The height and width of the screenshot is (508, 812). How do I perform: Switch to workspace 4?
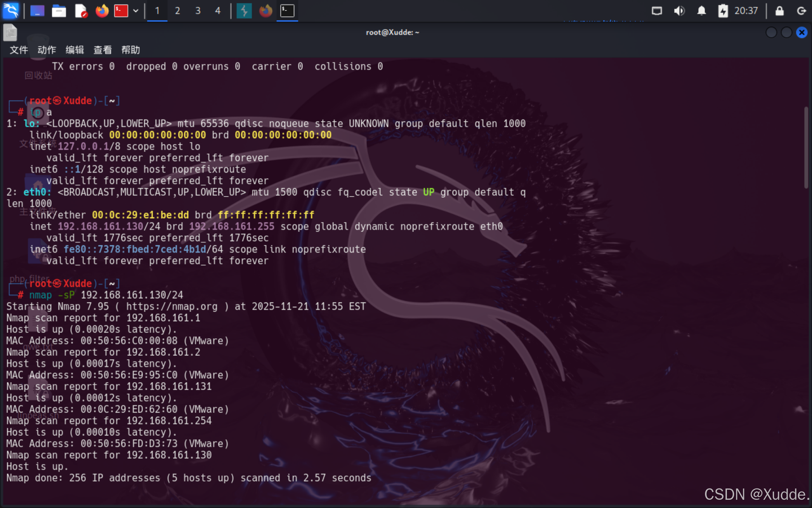pyautogui.click(x=218, y=11)
